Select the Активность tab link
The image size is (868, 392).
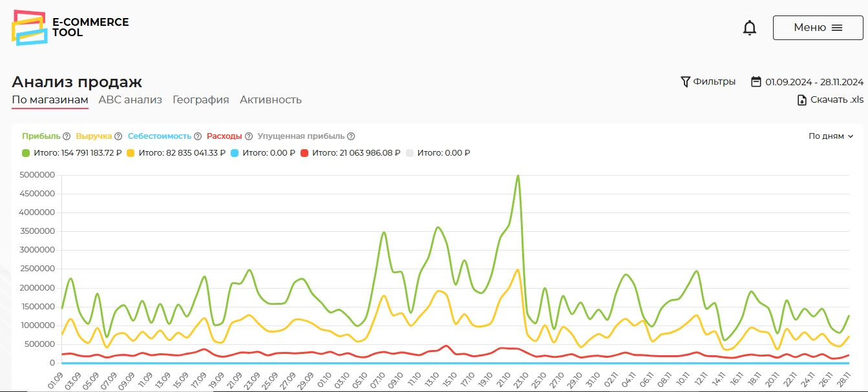tap(271, 99)
